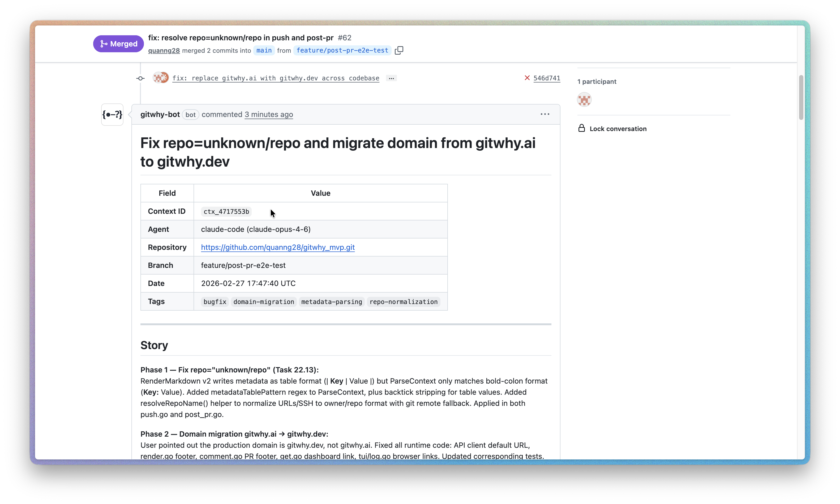The image size is (840, 504).
Task: Click the 1 participant heading
Action: pos(597,81)
